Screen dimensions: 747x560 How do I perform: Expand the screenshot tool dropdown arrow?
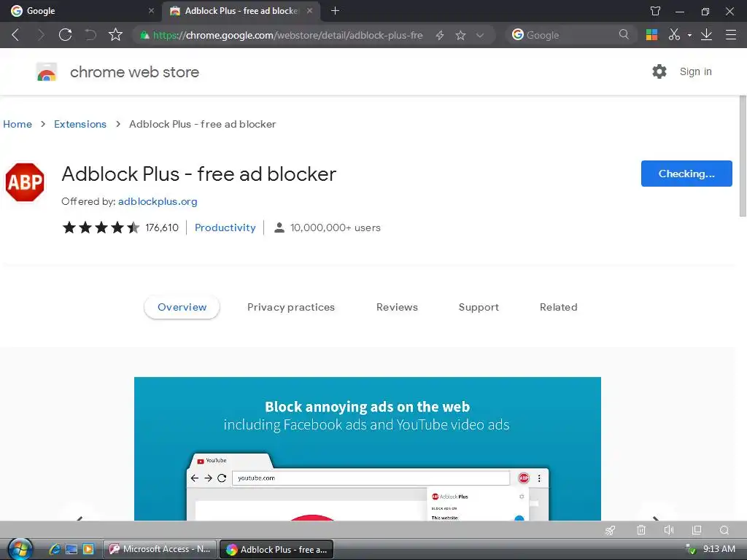click(x=689, y=35)
